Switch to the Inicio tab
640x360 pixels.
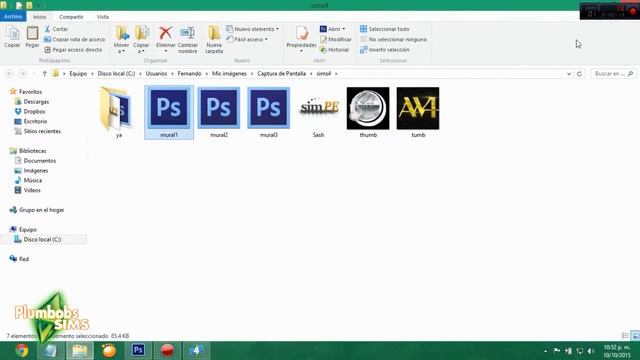pyautogui.click(x=40, y=17)
